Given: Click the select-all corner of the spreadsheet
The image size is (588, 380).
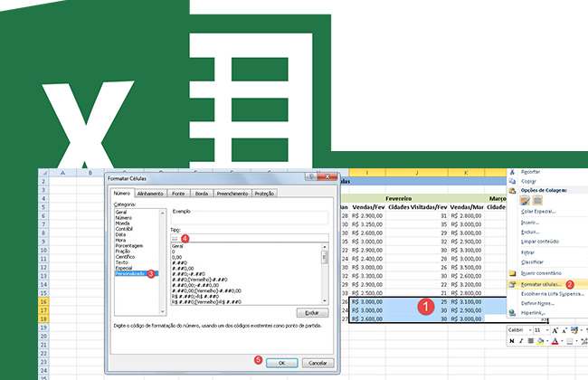Looking at the screenshot, I should 44,173.
